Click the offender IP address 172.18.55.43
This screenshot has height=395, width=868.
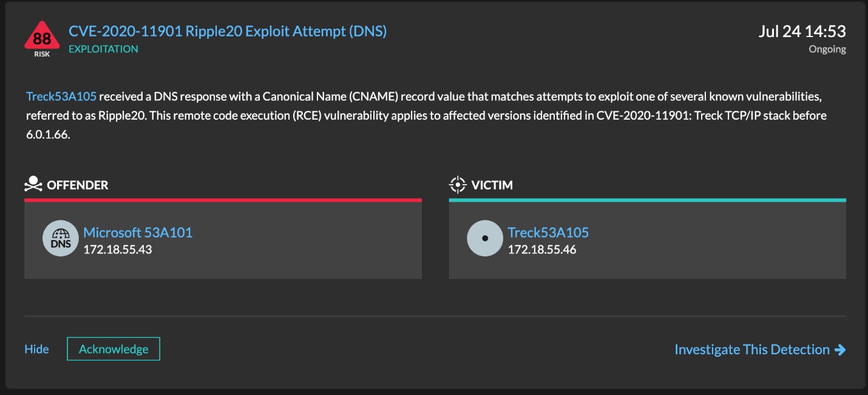tap(118, 249)
